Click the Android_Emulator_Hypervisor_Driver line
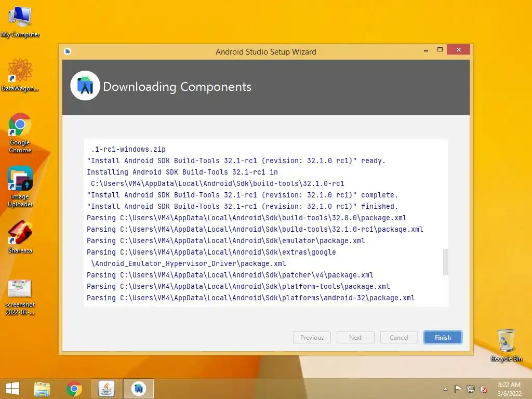This screenshot has height=399, width=532. [188, 263]
